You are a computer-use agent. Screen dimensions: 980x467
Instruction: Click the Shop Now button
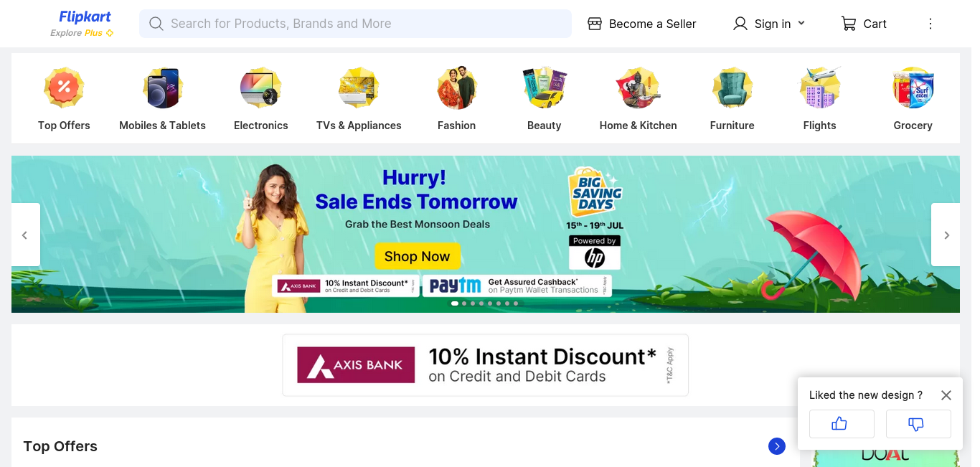click(418, 256)
